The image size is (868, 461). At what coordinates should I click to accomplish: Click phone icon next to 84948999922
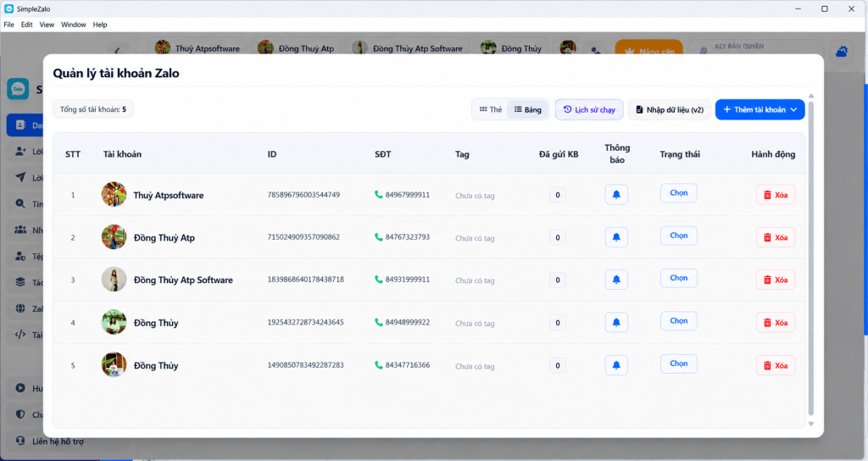(x=379, y=322)
